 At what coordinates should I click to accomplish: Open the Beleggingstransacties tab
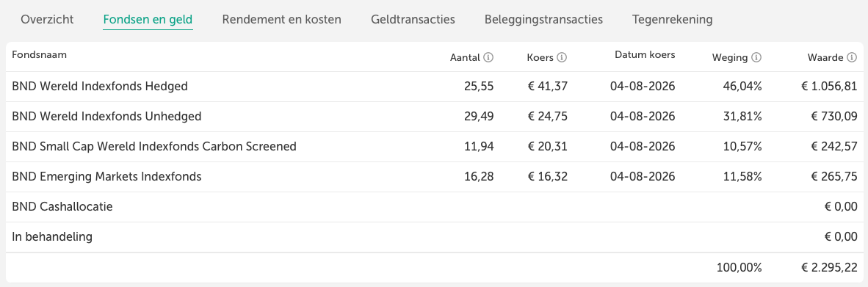click(x=543, y=19)
